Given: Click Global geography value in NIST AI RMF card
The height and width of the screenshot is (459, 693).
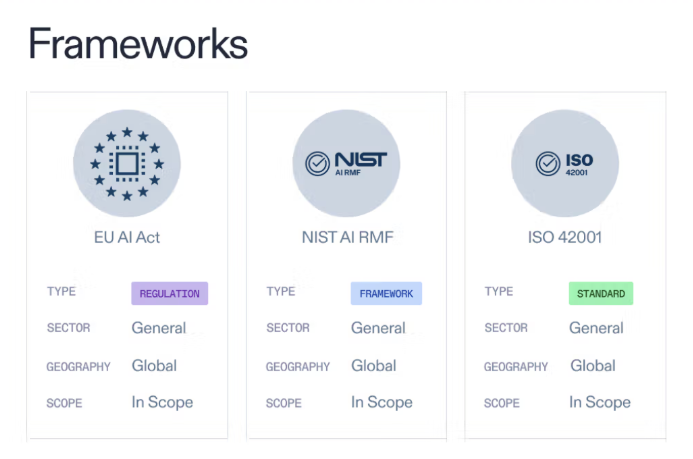Looking at the screenshot, I should point(374,366).
